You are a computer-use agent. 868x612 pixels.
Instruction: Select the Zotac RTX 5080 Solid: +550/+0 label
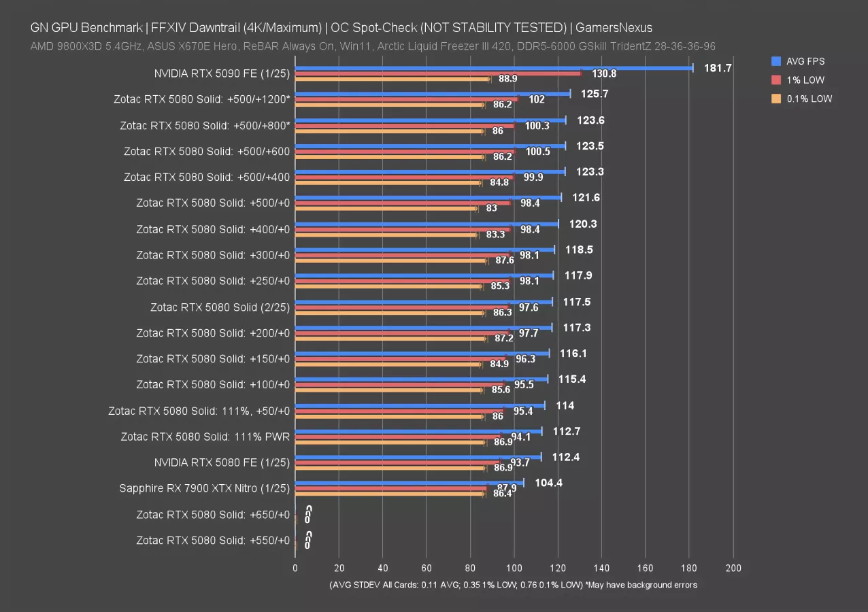click(212, 540)
